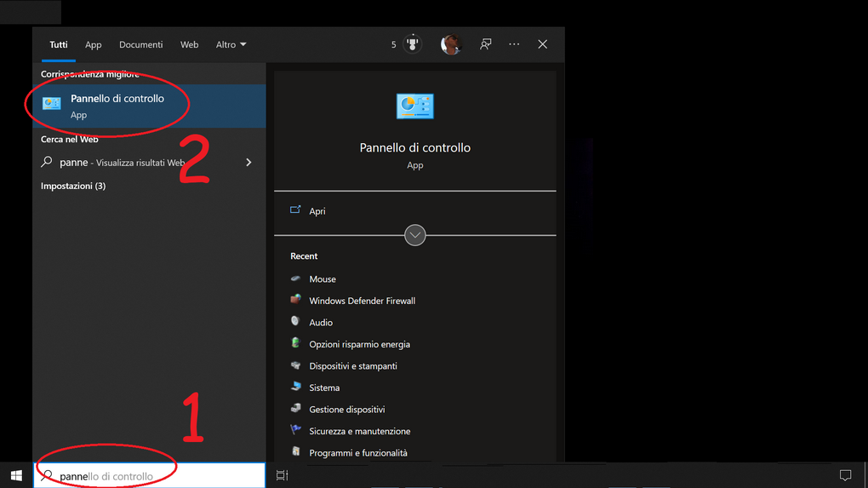Open the Action Center notification icon

(845, 475)
